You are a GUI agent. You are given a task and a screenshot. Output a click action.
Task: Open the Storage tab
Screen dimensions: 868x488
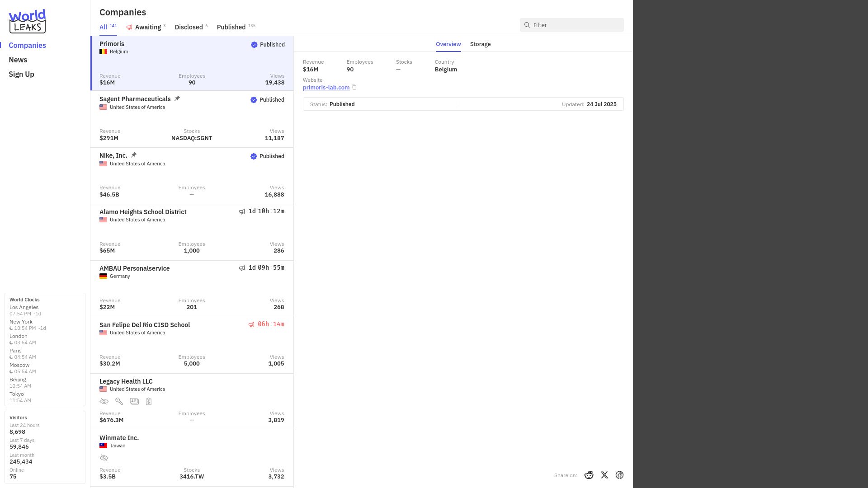tap(480, 44)
